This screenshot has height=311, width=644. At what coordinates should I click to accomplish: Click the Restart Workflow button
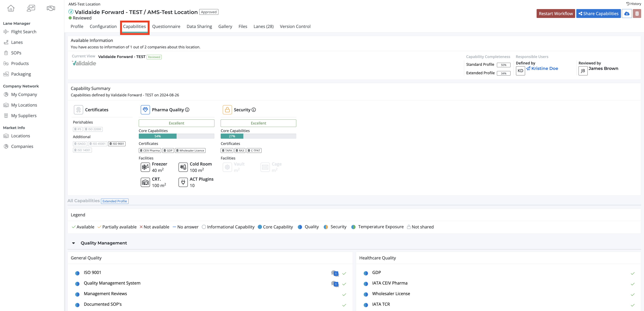click(x=556, y=13)
